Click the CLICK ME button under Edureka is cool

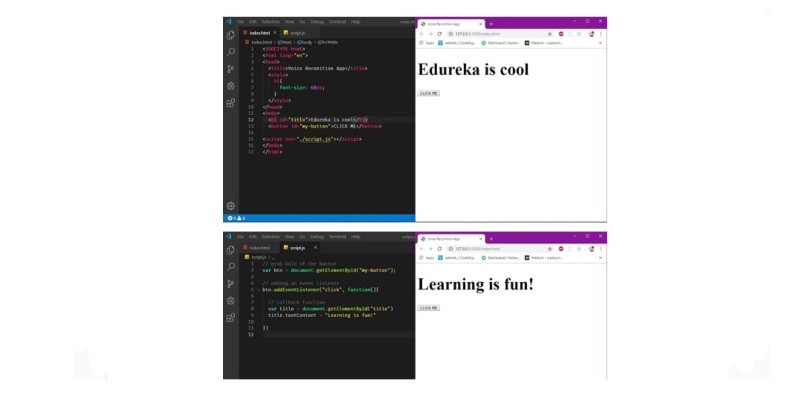[x=429, y=93]
